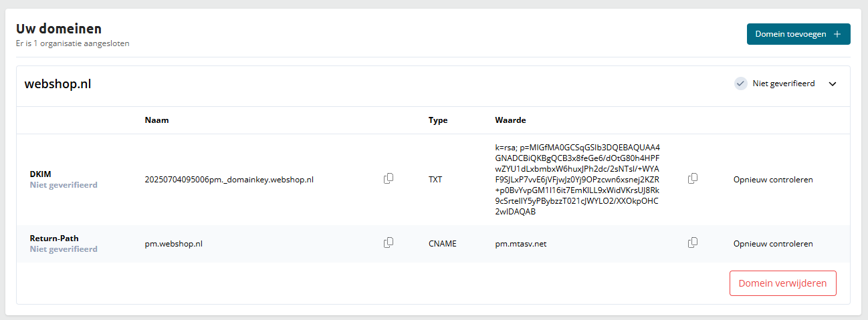Image resolution: width=868 pixels, height=320 pixels.
Task: Copy the Return-Path name pm.webshop.nl
Action: tap(389, 243)
